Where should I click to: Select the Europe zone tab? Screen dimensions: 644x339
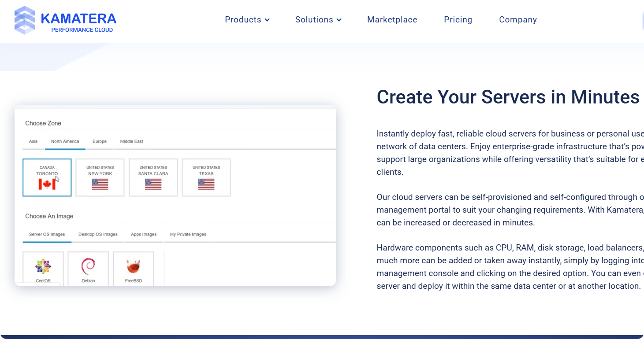point(100,141)
